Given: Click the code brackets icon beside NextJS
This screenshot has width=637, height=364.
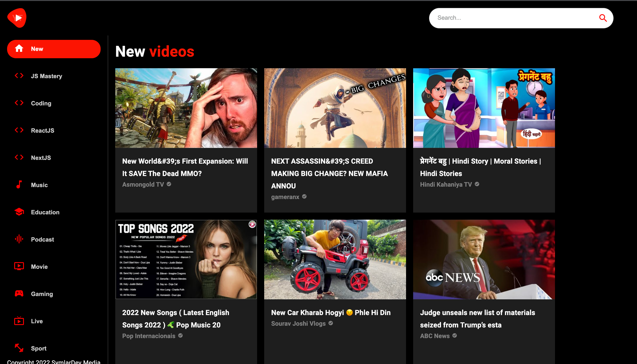Looking at the screenshot, I should coord(19,157).
